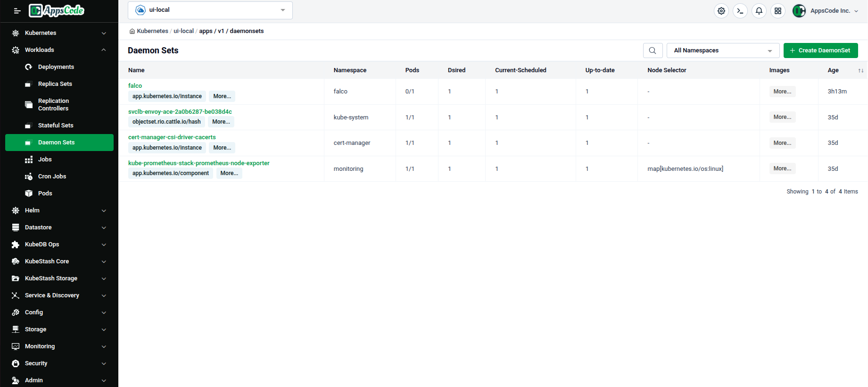The width and height of the screenshot is (868, 387).
Task: Collapse the sidebar with the hamburger icon
Action: [17, 11]
